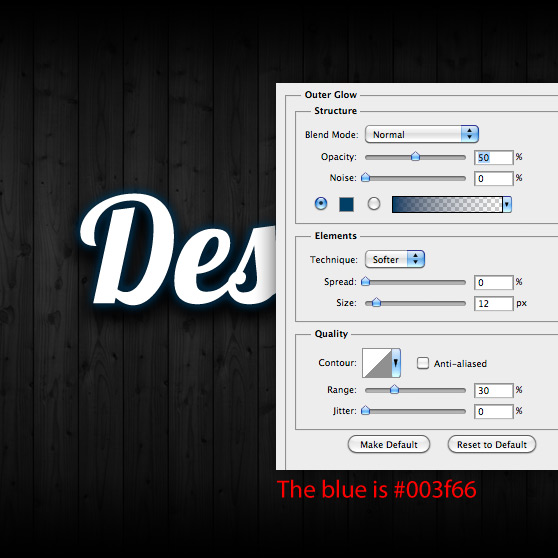Open the gradient picker dropdown arrow
Image resolution: width=558 pixels, height=558 pixels.
tap(507, 204)
